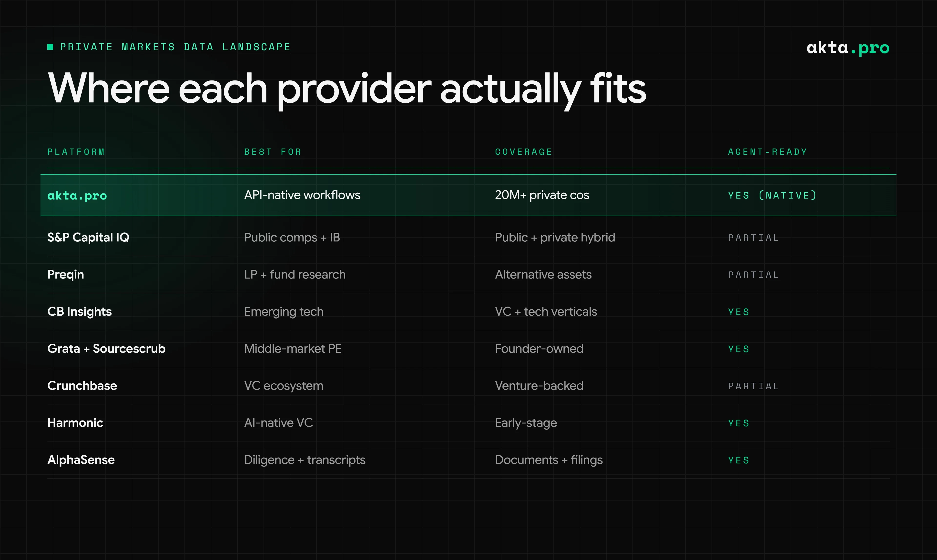The height and width of the screenshot is (560, 937).
Task: Click the PLATFORM column header
Action: (x=76, y=152)
